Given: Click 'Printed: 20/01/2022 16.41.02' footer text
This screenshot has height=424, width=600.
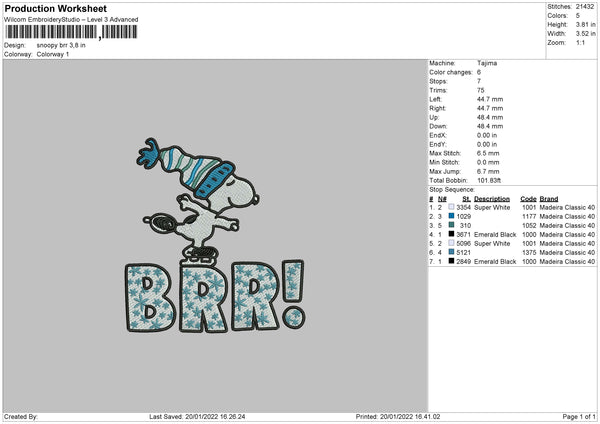Looking at the screenshot, I should pos(398,416).
